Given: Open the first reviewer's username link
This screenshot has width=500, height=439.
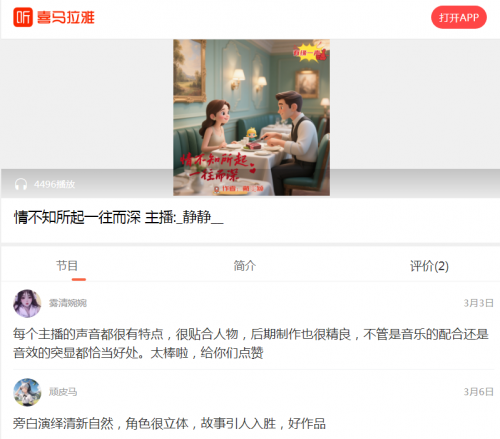Looking at the screenshot, I should pos(68,303).
